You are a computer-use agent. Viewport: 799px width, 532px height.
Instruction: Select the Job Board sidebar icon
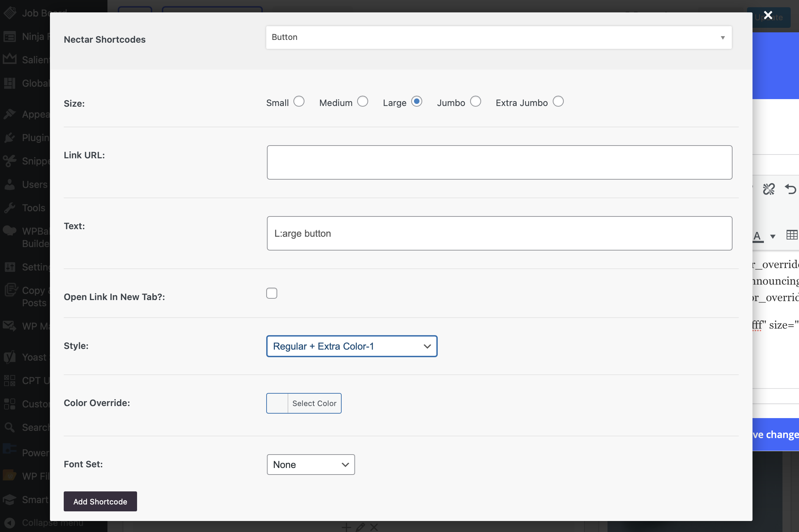(10, 12)
